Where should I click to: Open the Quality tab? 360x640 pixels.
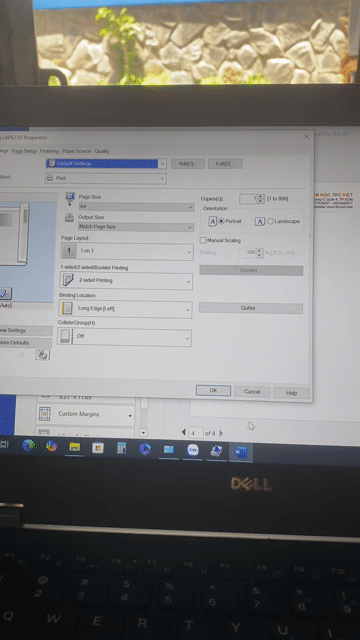(102, 151)
